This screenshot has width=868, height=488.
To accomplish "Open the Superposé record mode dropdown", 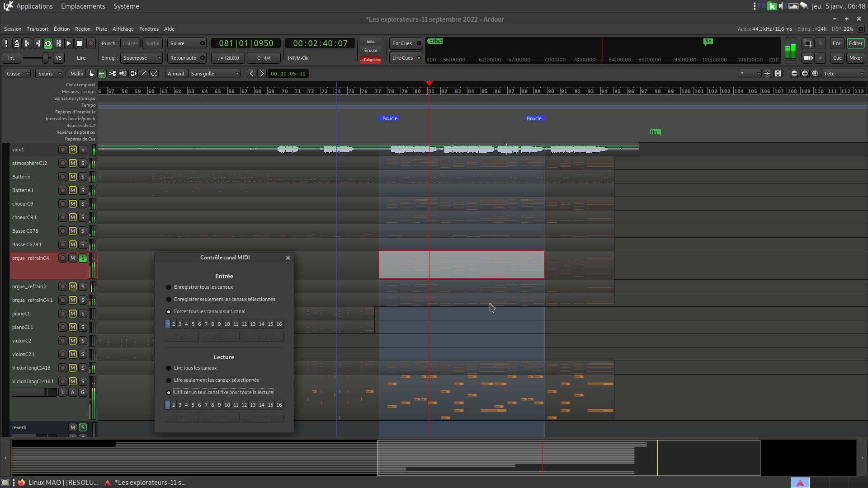I will (142, 58).
